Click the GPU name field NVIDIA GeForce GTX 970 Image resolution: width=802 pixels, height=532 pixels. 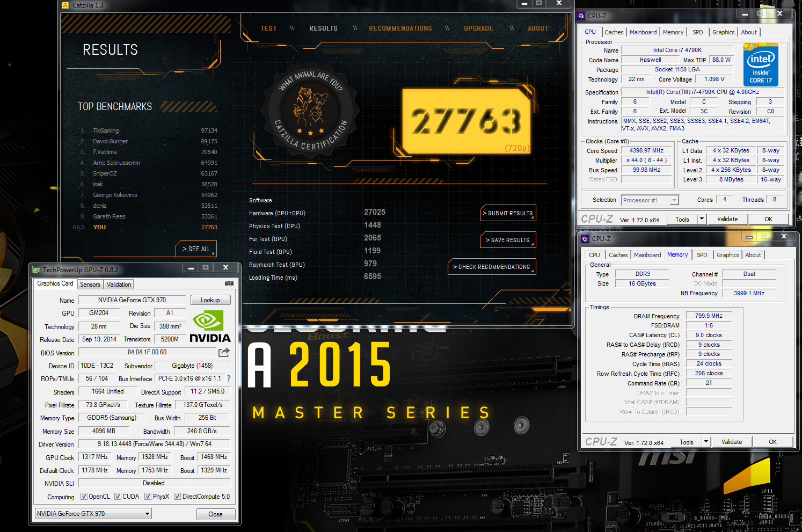pyautogui.click(x=132, y=300)
